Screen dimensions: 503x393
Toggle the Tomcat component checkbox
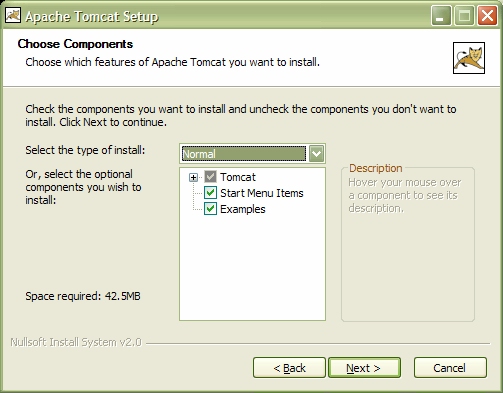pyautogui.click(x=210, y=177)
